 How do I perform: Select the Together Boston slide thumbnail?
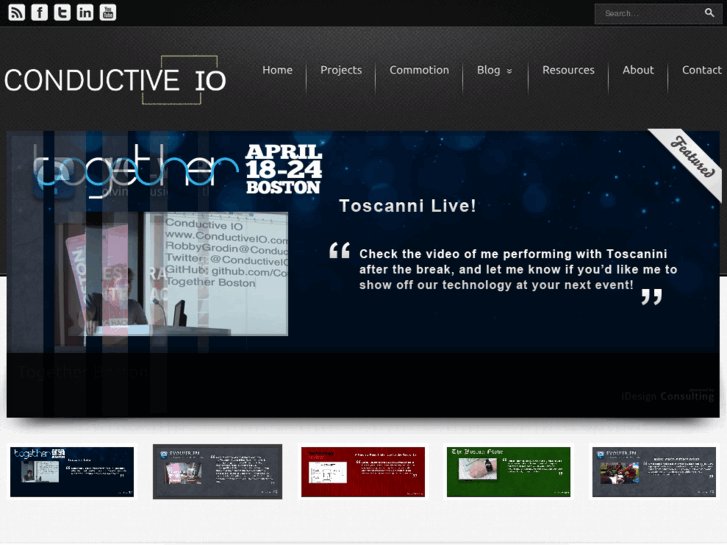tap(72, 472)
